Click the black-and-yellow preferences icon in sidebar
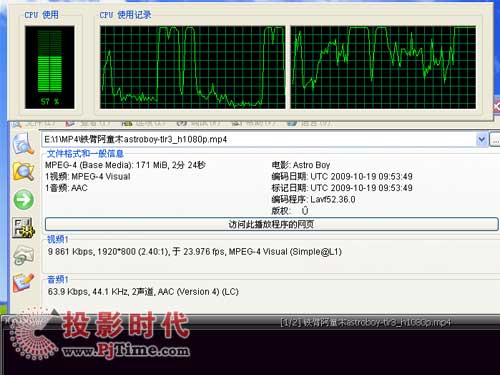 23,228
